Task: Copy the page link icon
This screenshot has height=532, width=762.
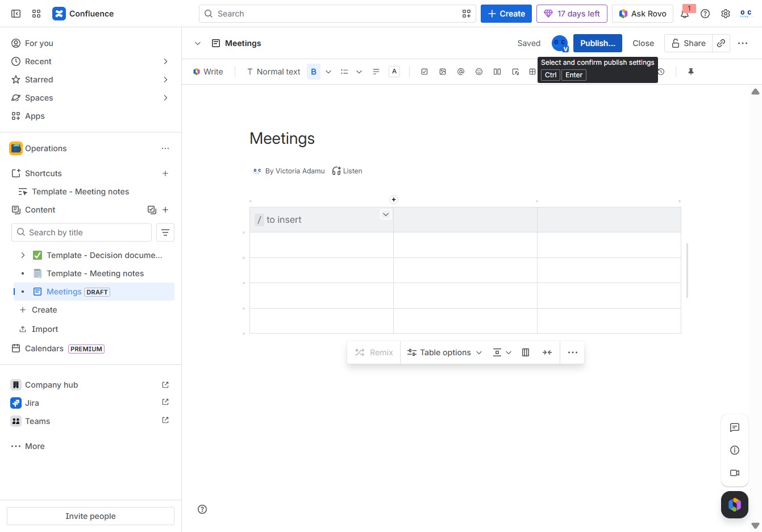Action: coord(721,43)
